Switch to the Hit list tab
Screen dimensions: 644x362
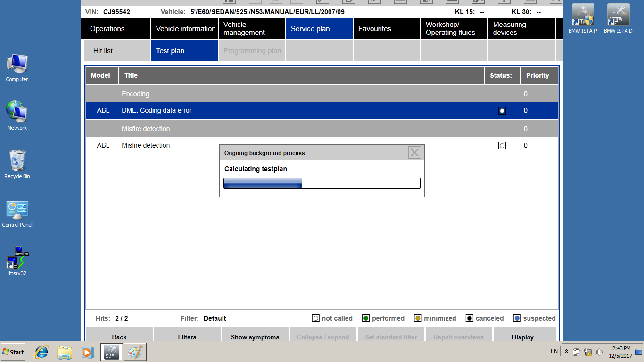[117, 51]
